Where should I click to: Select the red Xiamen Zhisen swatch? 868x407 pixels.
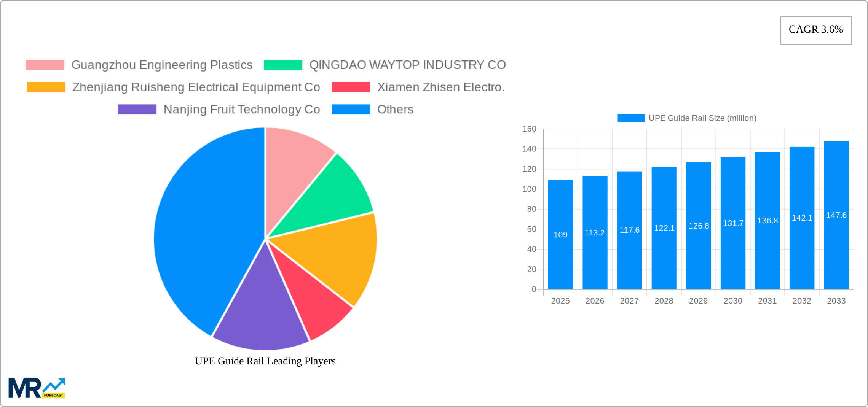[x=350, y=87]
